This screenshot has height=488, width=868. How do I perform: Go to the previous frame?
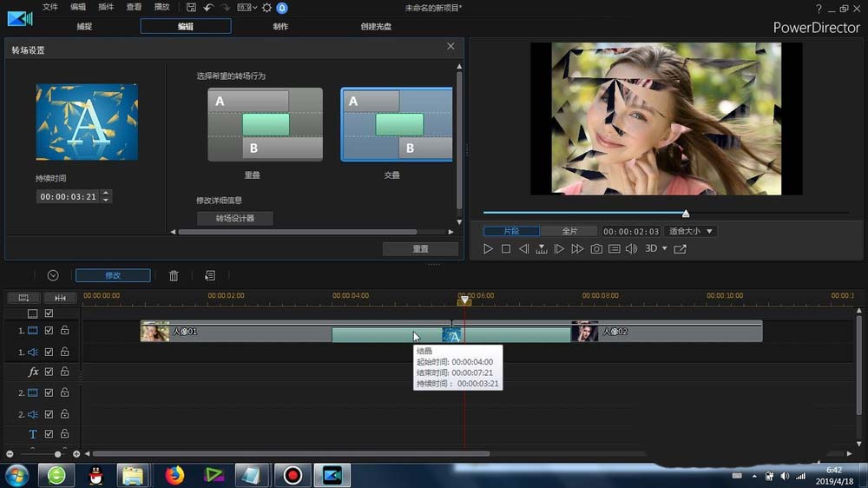tap(523, 248)
